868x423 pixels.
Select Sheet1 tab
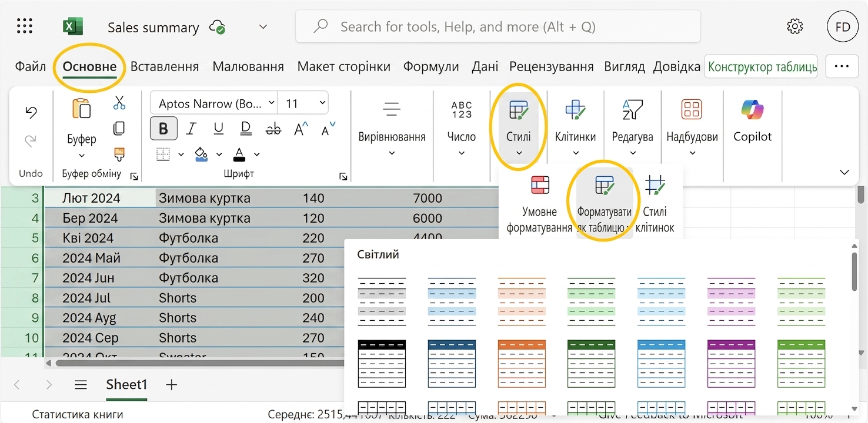point(126,385)
